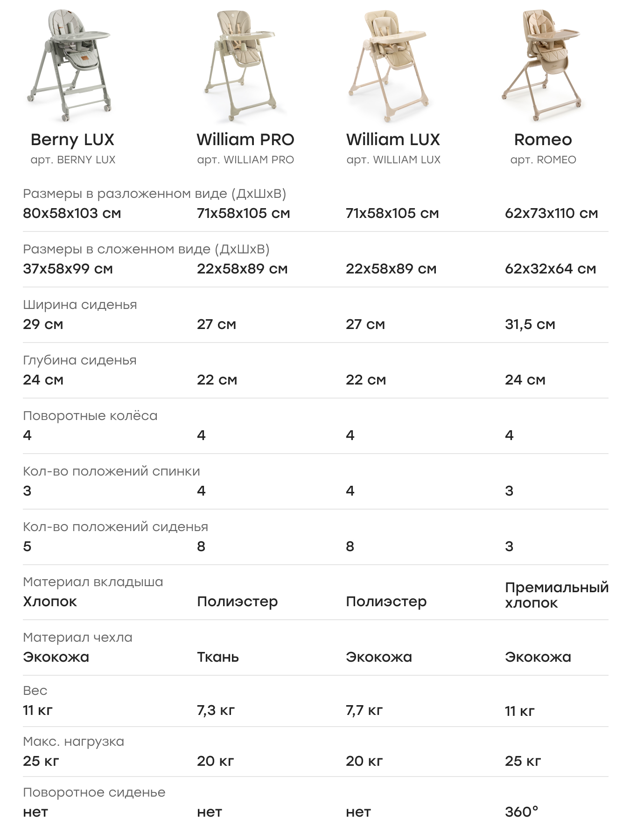The image size is (630, 840).
Task: Open the William PRO product title
Action: 245,140
